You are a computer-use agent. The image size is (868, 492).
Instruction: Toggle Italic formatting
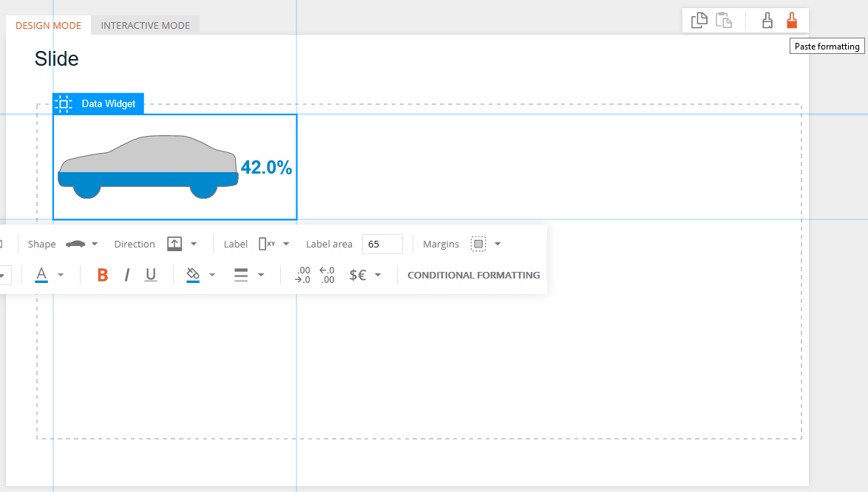tap(126, 275)
